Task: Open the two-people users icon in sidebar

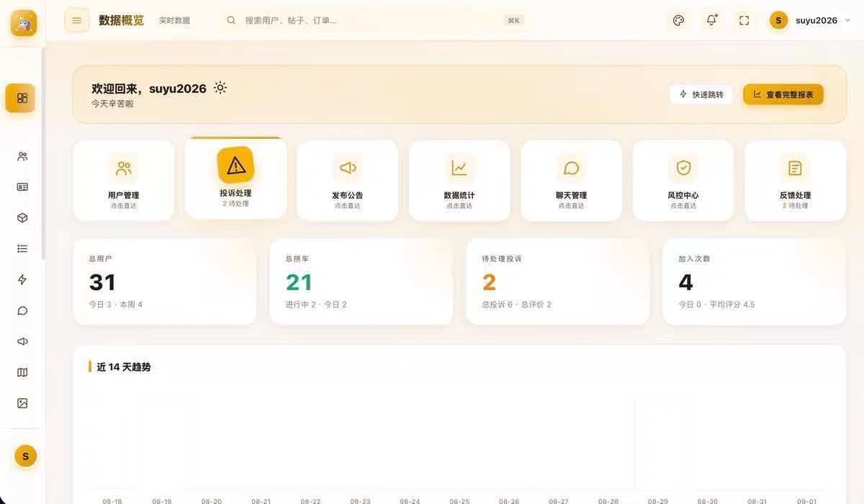Action: tap(22, 156)
